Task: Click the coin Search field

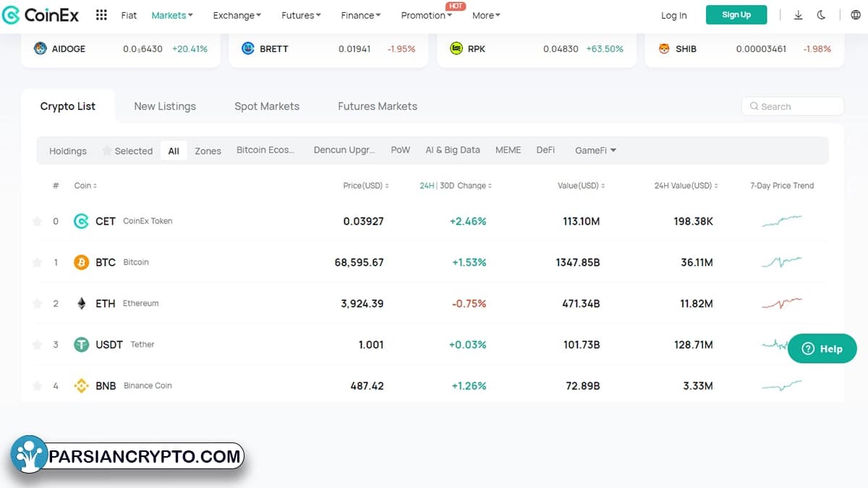Action: [x=793, y=106]
